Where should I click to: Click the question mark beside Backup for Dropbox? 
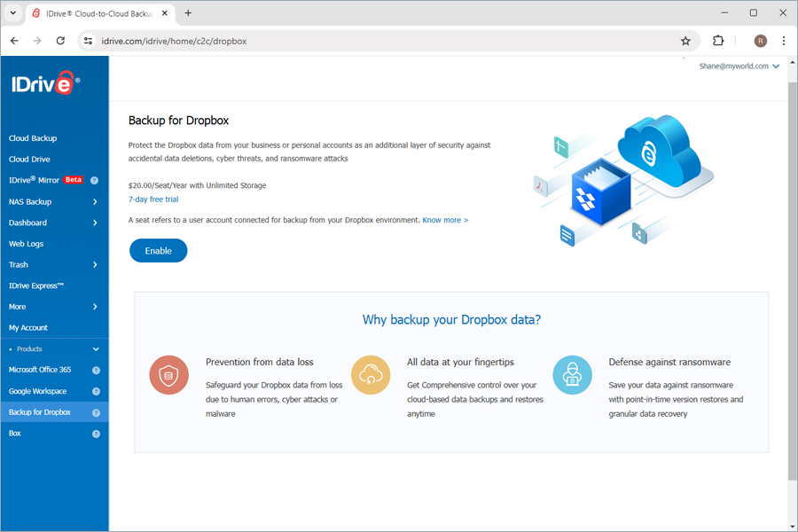pos(98,411)
